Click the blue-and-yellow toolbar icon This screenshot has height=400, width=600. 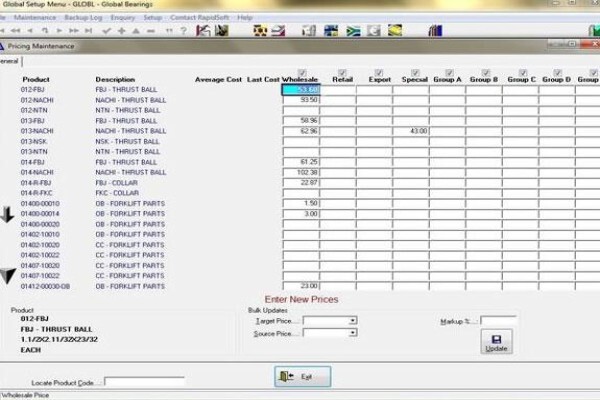tap(331, 31)
